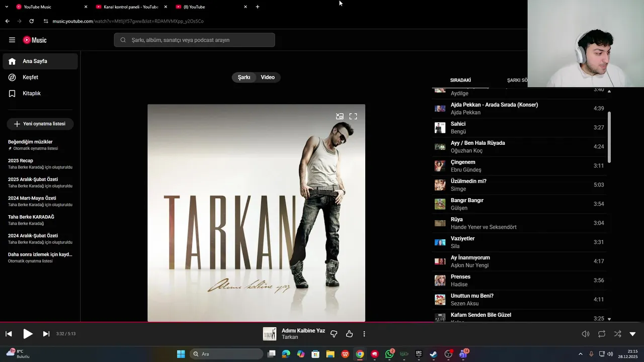Screen dimensions: 644x362
Task: Select Rüya in the queue
Action: click(519, 223)
